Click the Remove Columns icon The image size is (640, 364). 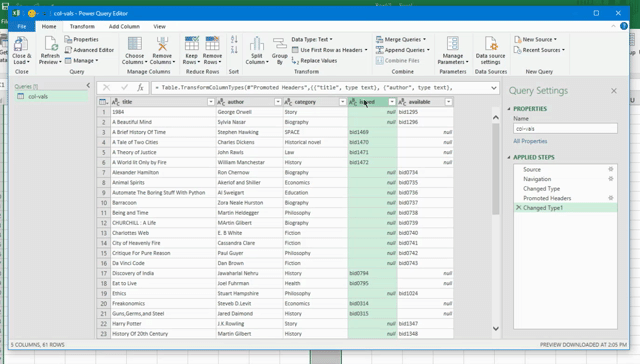pyautogui.click(x=162, y=50)
